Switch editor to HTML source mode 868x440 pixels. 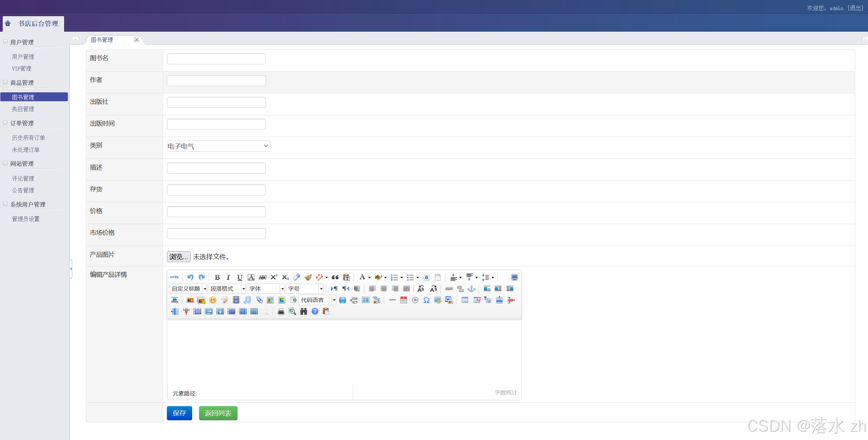tap(174, 277)
